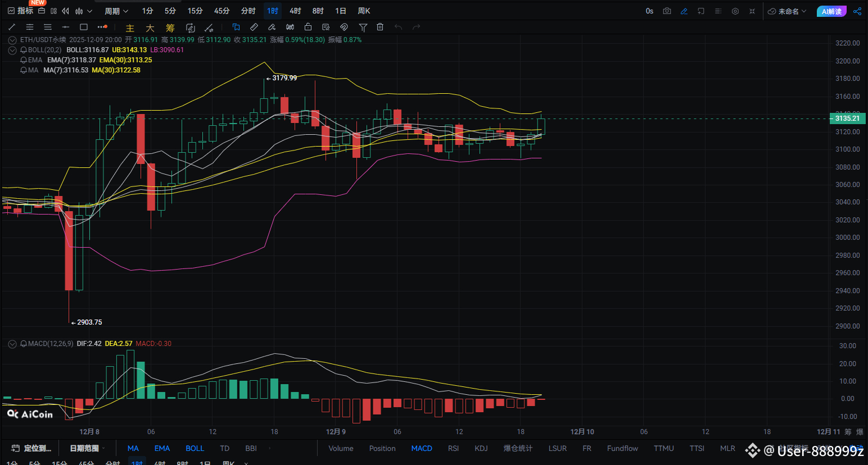
Task: Click the add chart window icon
Action: pyautogui.click(x=701, y=11)
